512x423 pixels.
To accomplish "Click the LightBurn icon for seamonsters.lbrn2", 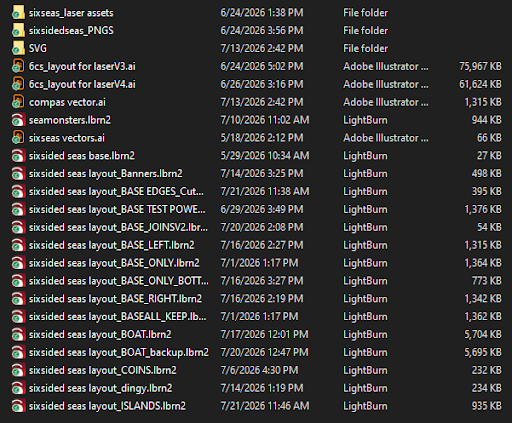I will [18, 120].
